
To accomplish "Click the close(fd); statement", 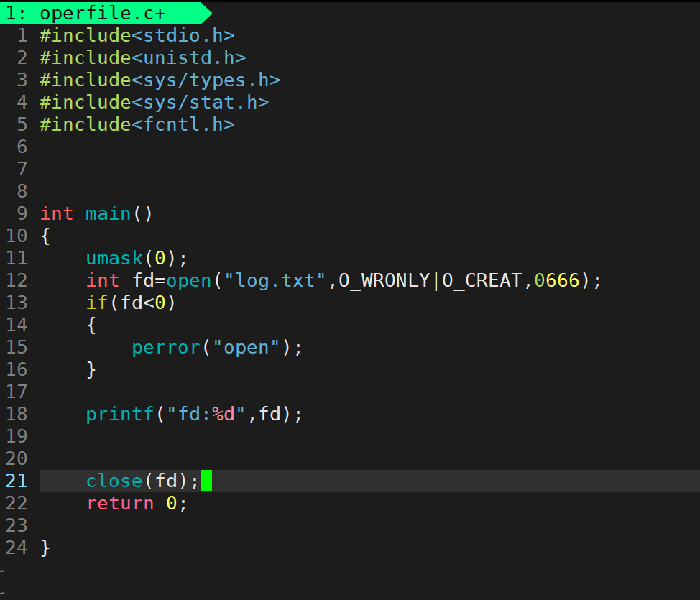I will (142, 481).
